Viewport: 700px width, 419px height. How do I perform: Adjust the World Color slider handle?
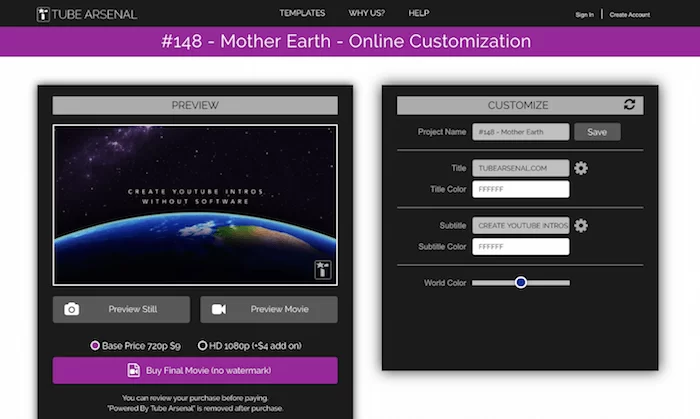[521, 283]
